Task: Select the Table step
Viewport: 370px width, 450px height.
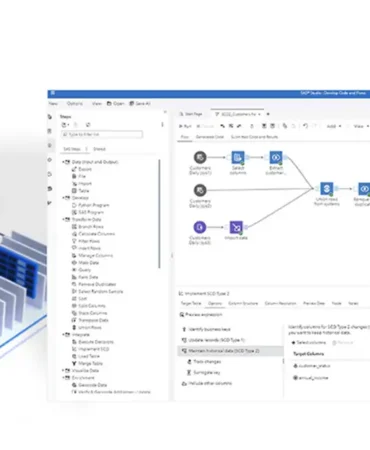Action: click(x=81, y=191)
